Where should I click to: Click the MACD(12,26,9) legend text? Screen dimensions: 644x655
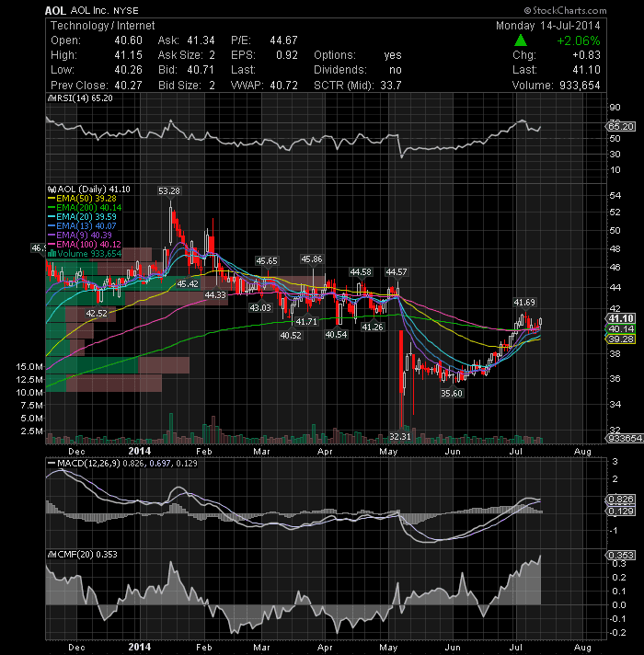coord(88,464)
